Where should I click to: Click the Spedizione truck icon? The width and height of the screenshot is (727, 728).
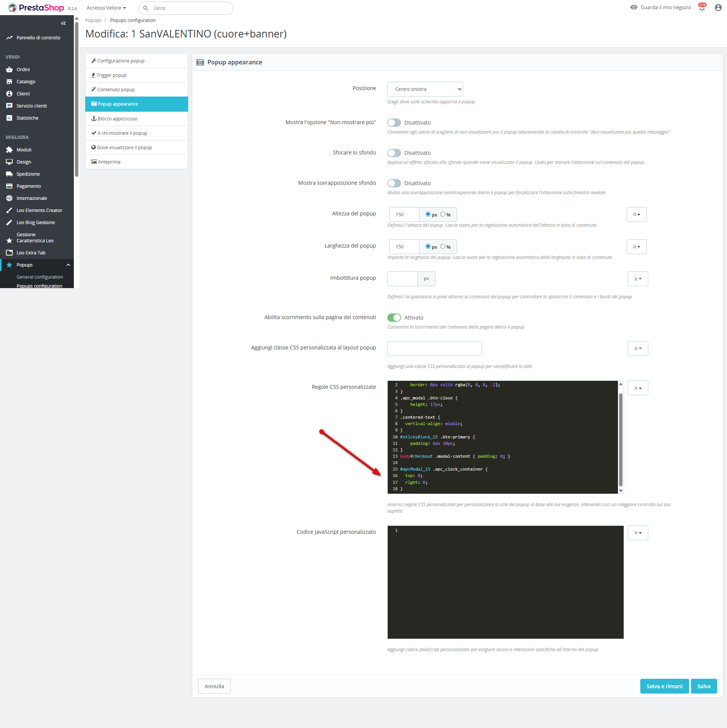tap(9, 174)
